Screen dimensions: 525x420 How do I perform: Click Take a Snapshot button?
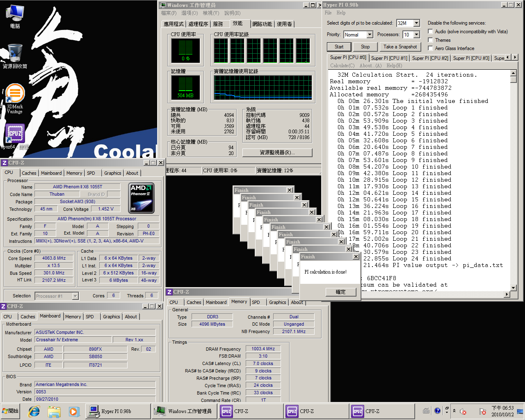click(x=400, y=47)
